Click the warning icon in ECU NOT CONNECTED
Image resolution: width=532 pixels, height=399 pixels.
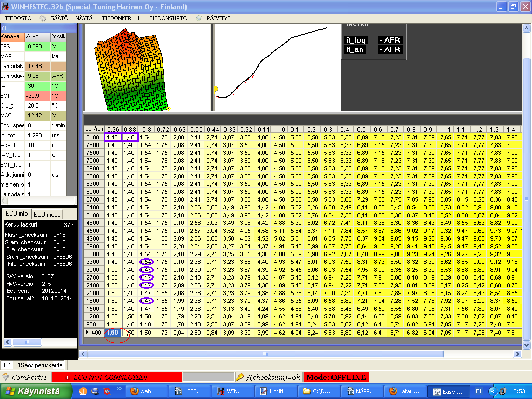tap(67, 377)
